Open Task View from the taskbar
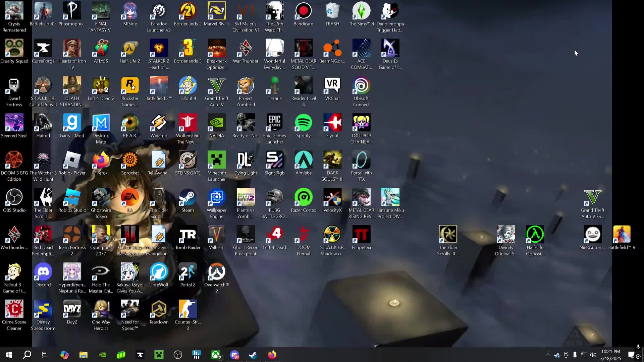The image size is (644, 362). 45,355
